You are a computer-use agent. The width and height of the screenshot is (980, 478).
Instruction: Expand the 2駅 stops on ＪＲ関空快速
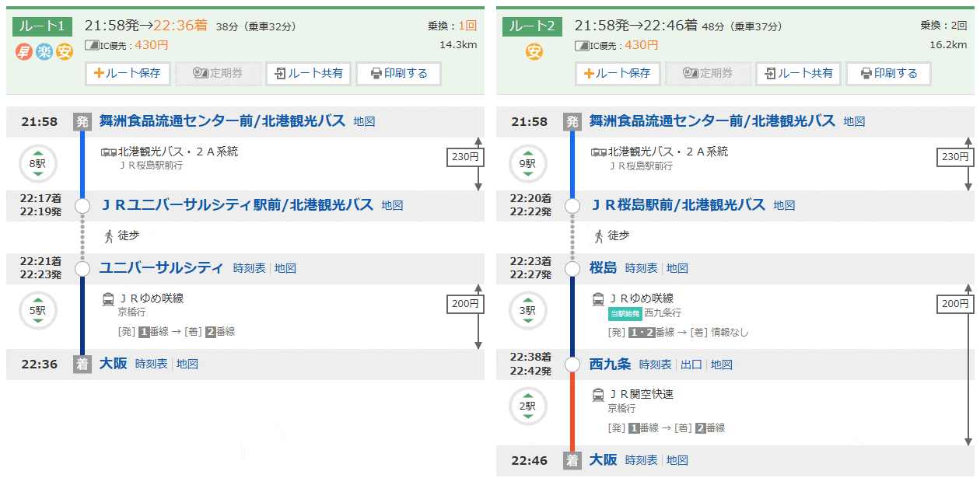(527, 406)
